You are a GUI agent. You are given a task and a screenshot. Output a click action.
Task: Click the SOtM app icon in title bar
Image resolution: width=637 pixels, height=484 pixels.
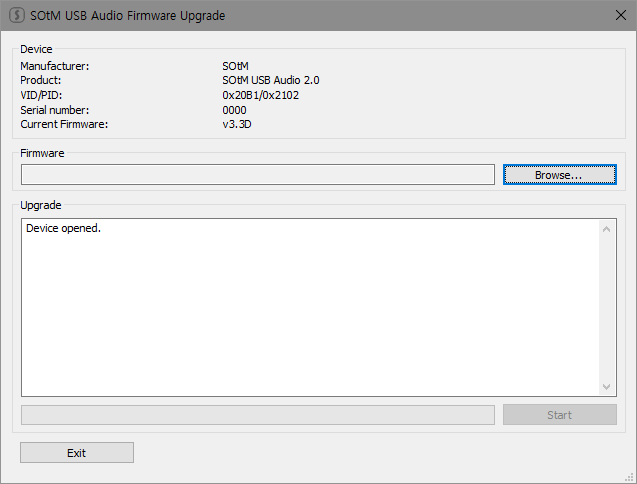(x=16, y=16)
